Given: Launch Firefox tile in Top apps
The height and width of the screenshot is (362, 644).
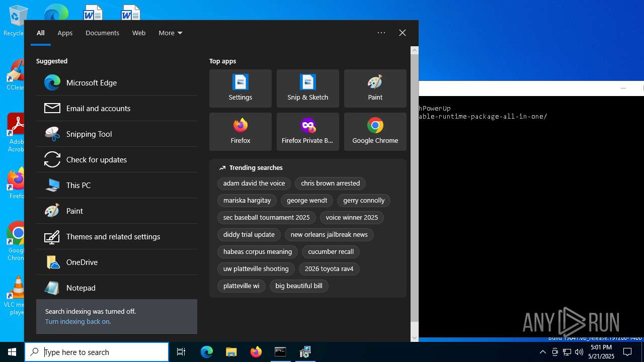Looking at the screenshot, I should coord(240,132).
